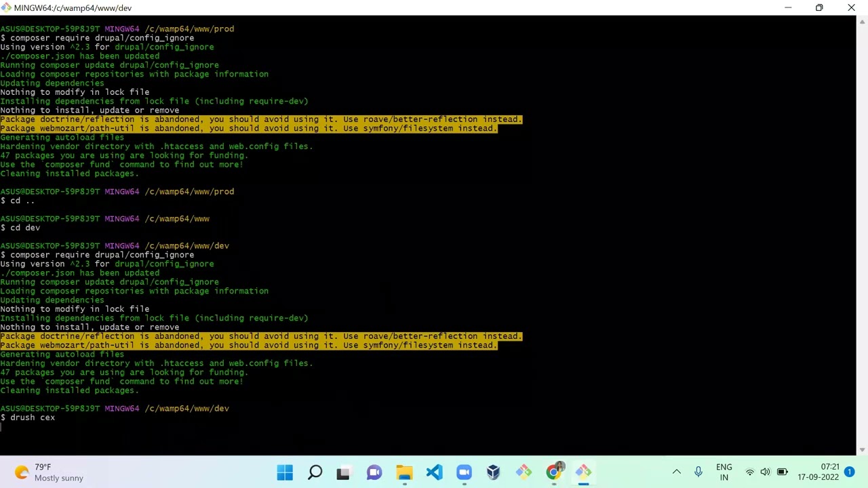This screenshot has width=868, height=488.
Task: Click the MINGW64:/c/wamp64/www/dev title text
Action: 73,7
